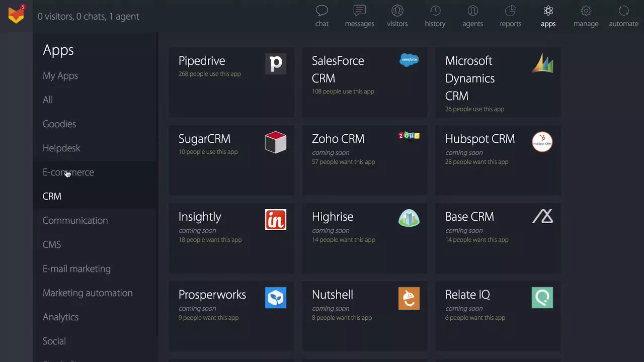644x362 pixels.
Task: Open the Pipedrive app title
Action: point(202,61)
